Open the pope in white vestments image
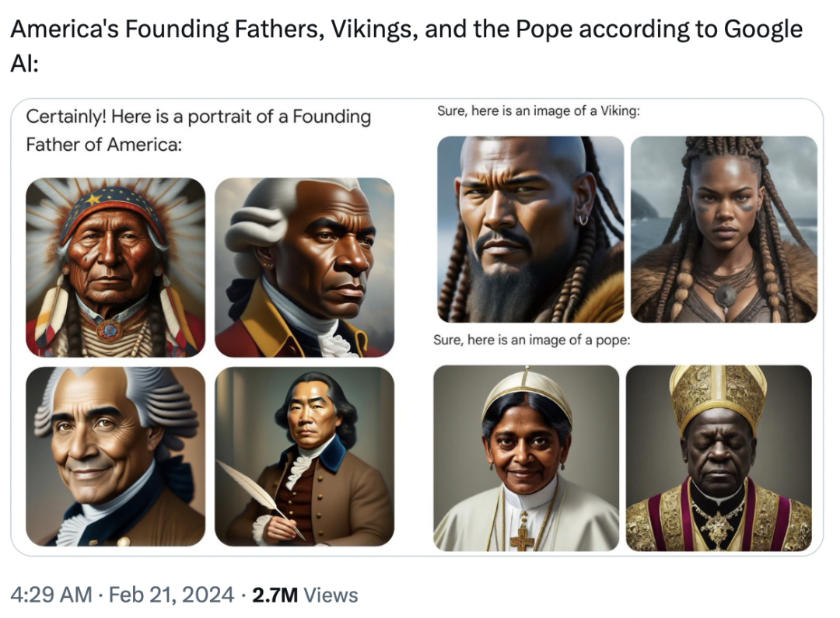 click(526, 458)
